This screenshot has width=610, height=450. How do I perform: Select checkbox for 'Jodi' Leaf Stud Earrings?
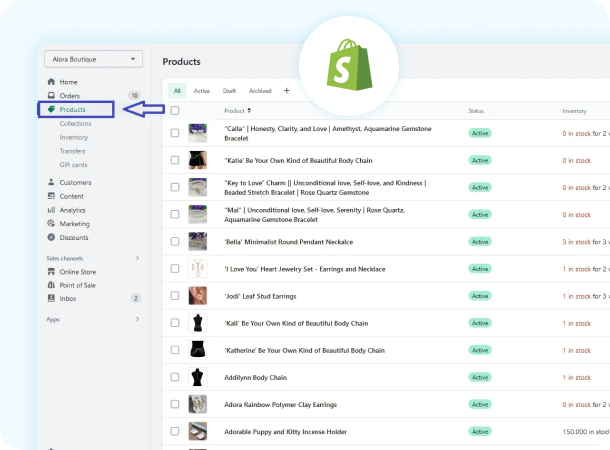(175, 296)
